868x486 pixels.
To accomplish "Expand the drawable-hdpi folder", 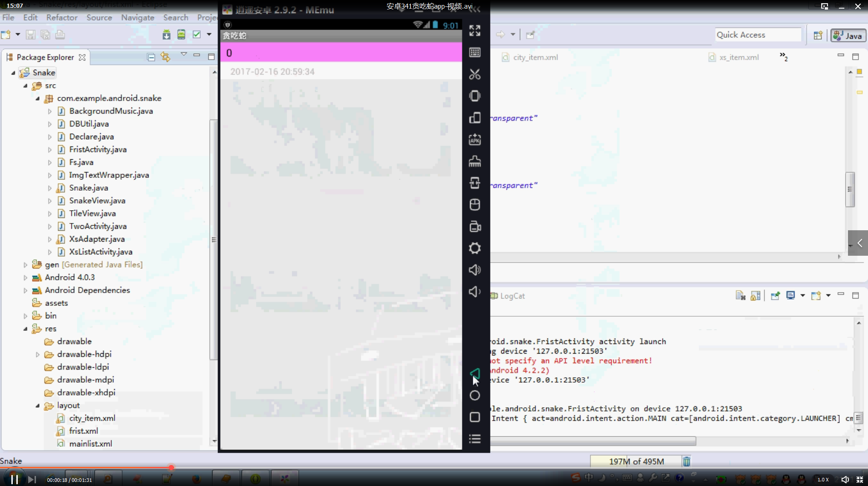I will (38, 354).
